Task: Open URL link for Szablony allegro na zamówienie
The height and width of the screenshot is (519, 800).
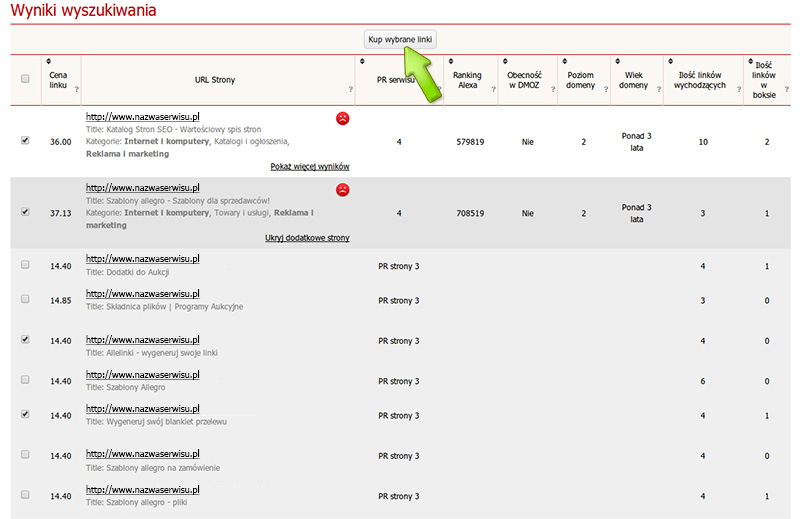Action: coord(143,454)
